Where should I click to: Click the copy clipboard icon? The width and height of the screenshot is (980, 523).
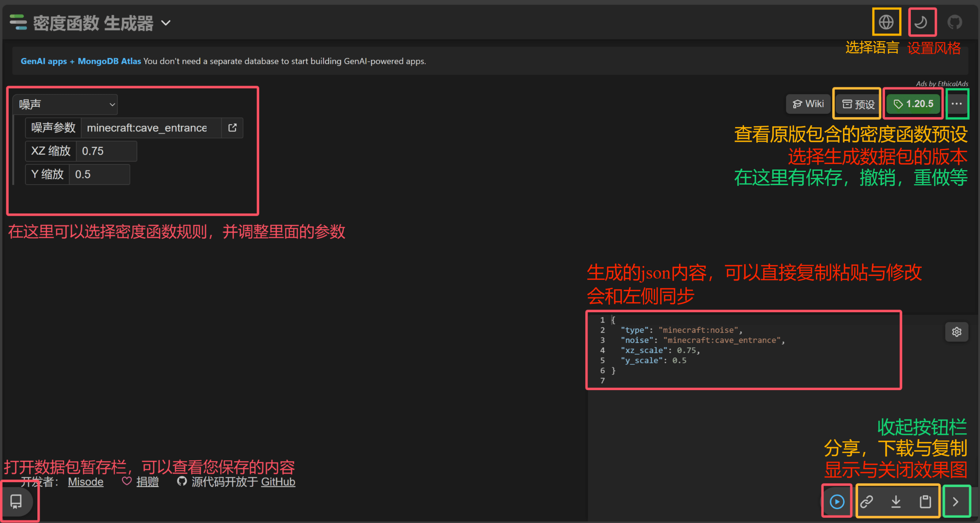[925, 502]
